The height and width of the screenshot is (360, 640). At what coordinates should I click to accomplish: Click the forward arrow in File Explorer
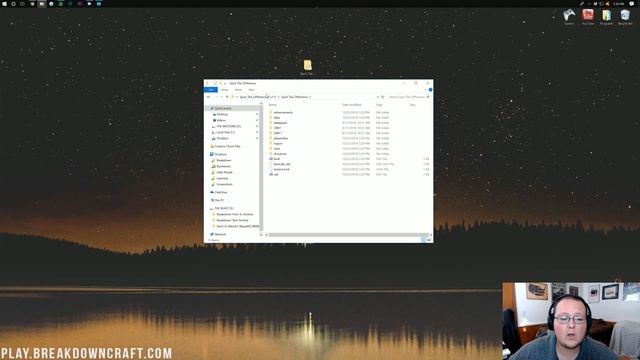coord(216,97)
